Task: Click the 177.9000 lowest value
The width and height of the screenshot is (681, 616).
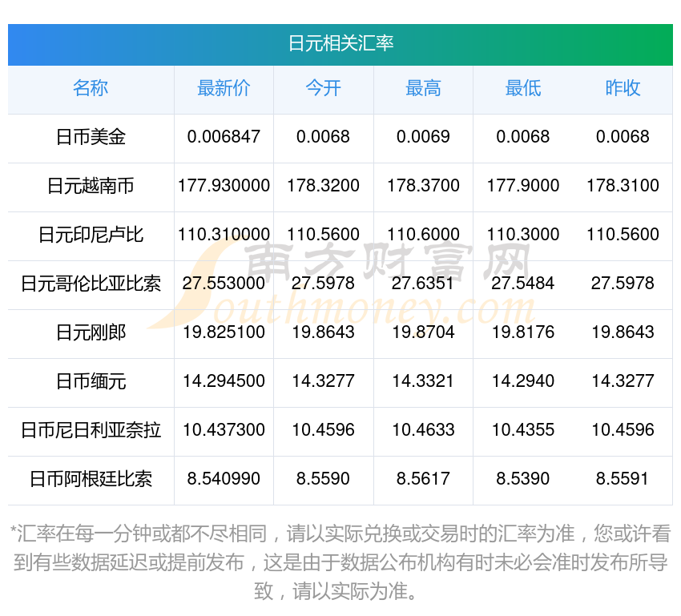Action: (523, 186)
